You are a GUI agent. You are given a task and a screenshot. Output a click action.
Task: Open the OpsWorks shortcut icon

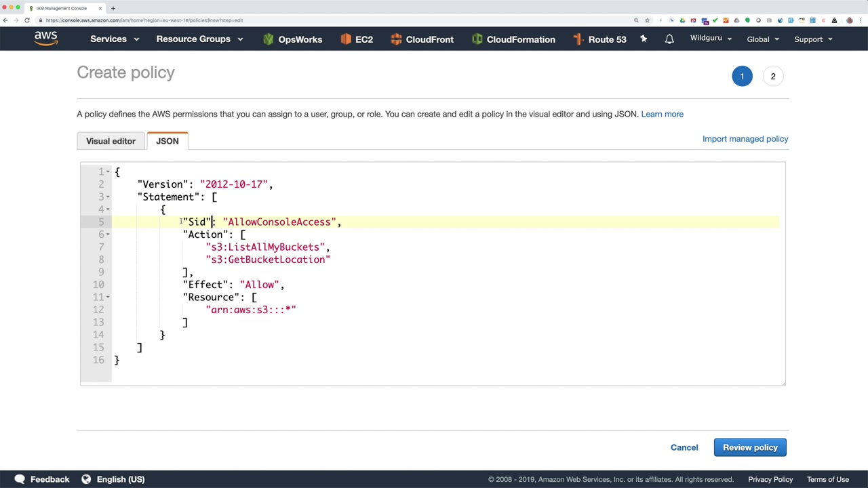coord(269,39)
